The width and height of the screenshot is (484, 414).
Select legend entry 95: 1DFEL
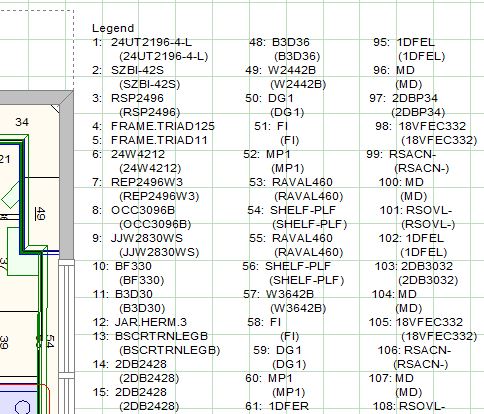pyautogui.click(x=404, y=42)
